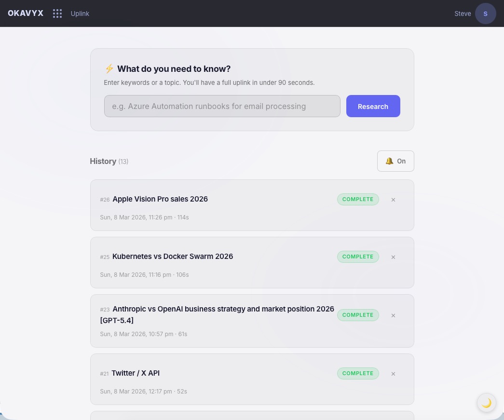Open Steve's profile avatar

[x=485, y=14]
